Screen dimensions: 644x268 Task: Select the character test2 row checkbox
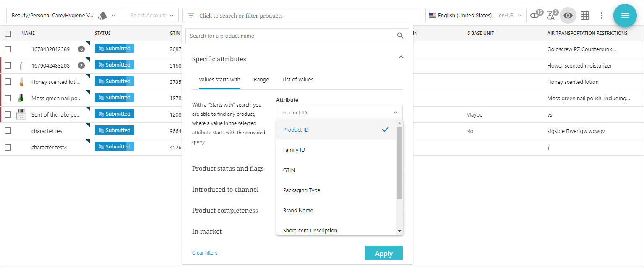pyautogui.click(x=8, y=147)
